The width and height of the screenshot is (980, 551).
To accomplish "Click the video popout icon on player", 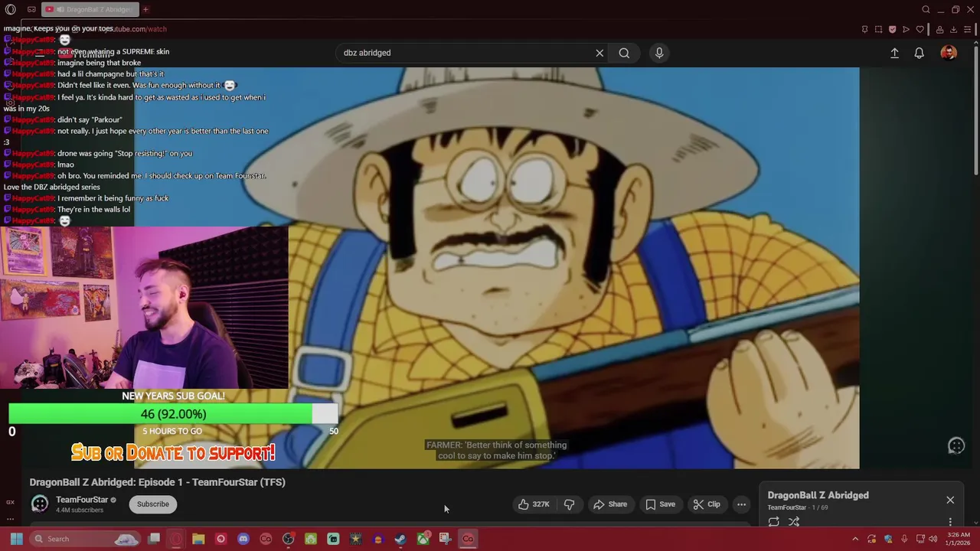I will click(x=956, y=445).
